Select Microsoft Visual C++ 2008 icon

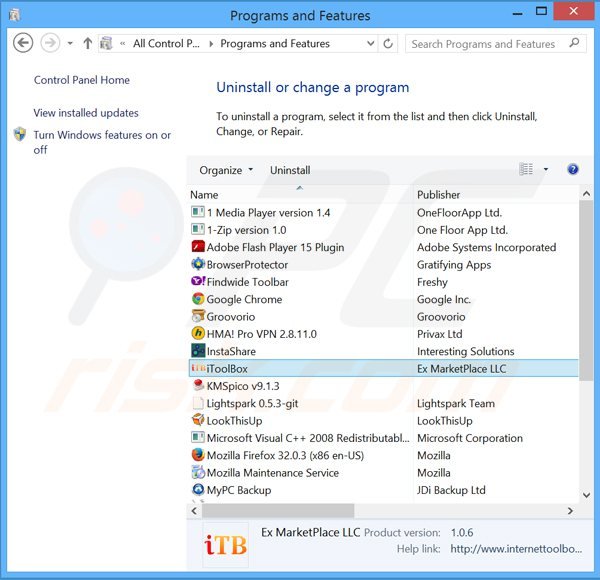[198, 437]
